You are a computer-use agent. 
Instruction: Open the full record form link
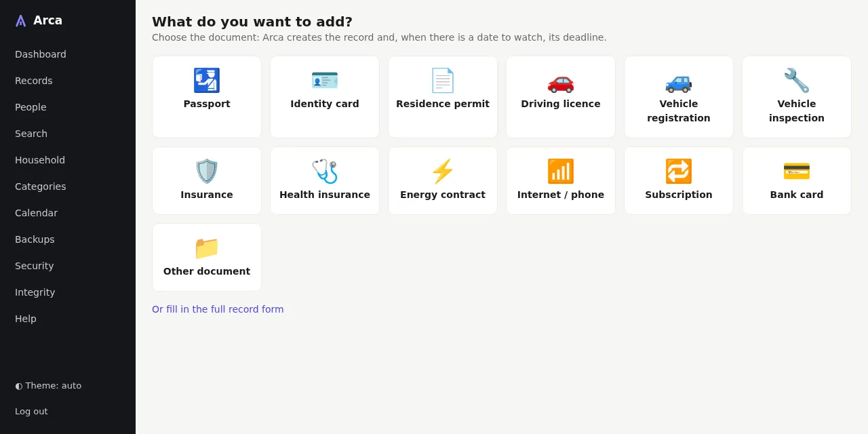tap(218, 309)
